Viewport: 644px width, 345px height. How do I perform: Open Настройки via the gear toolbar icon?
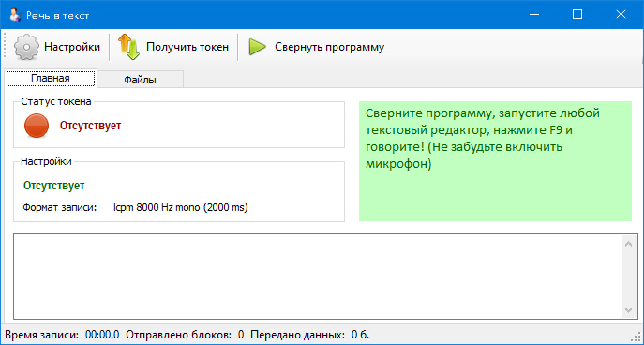click(x=28, y=47)
